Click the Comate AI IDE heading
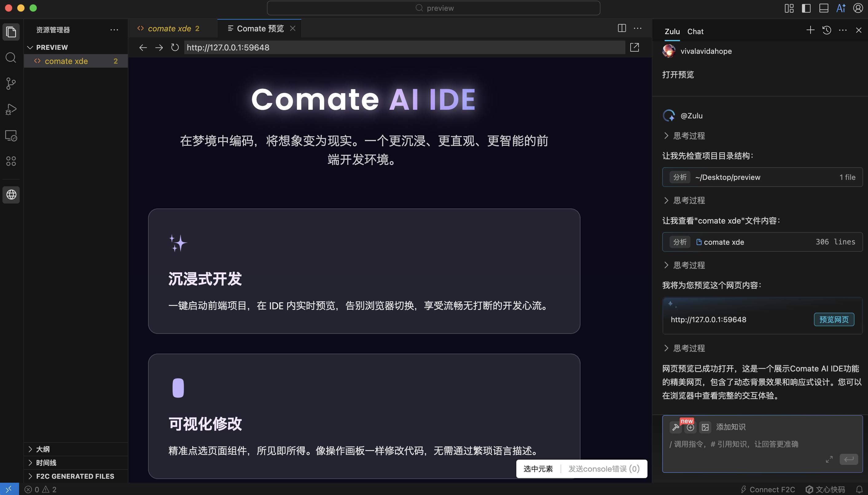 [363, 99]
